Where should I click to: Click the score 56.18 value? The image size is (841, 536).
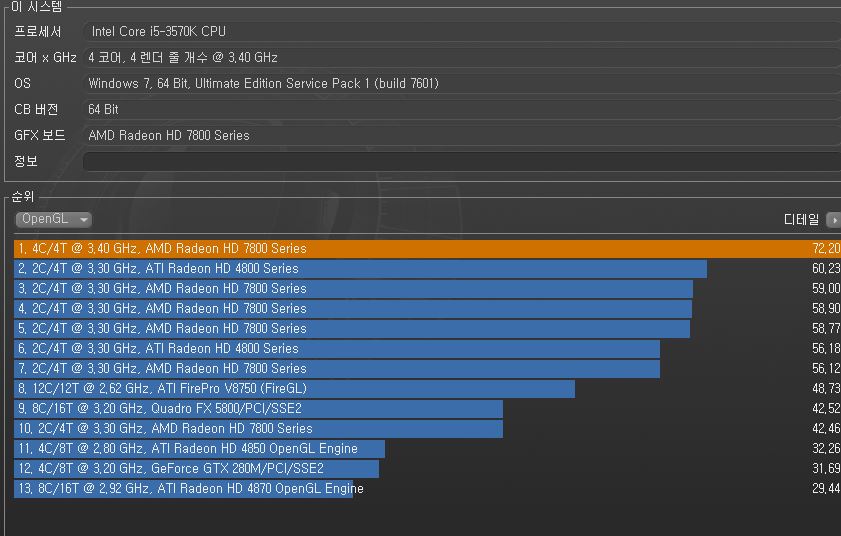coord(827,349)
